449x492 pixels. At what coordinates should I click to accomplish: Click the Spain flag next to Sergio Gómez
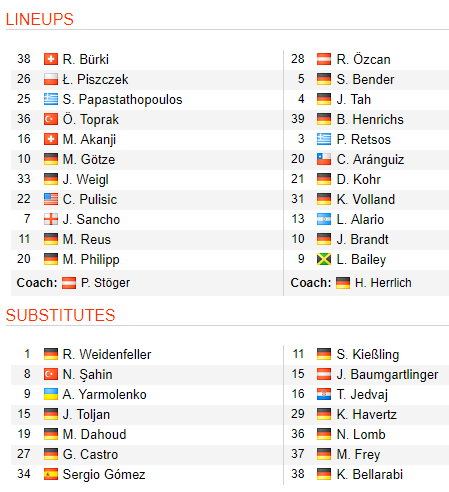coord(51,474)
